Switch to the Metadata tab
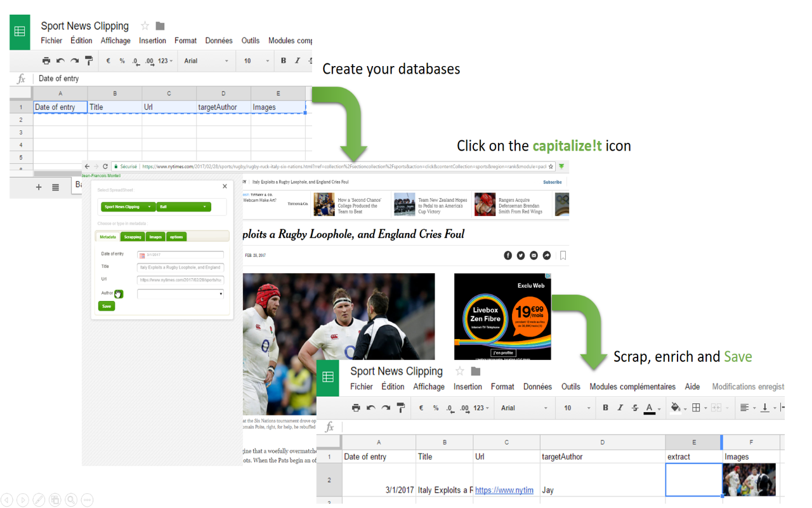The width and height of the screenshot is (812, 508). click(108, 237)
